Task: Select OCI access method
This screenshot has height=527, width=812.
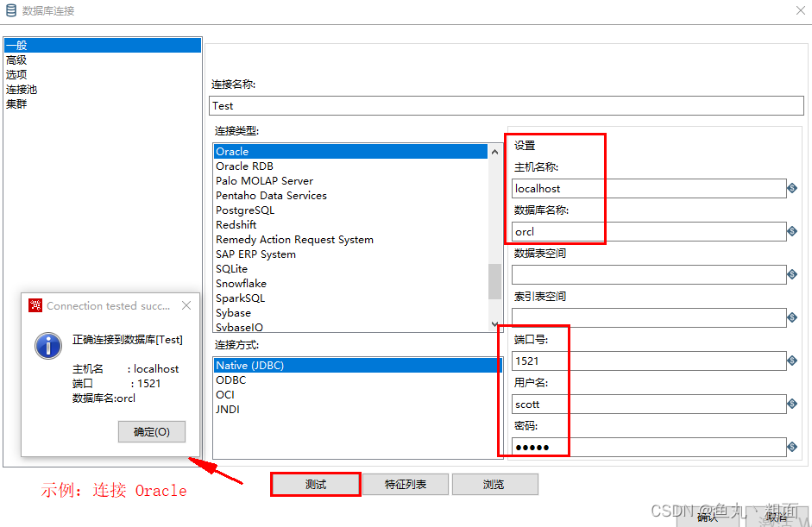Action: point(357,394)
